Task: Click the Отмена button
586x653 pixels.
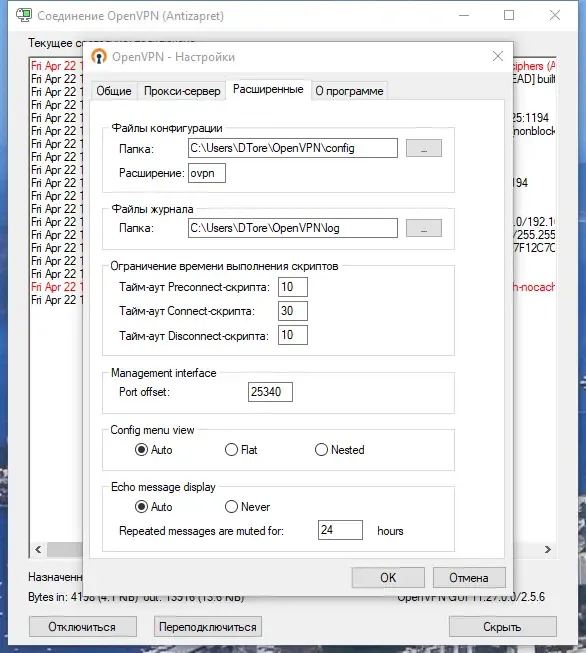Action: tap(469, 578)
